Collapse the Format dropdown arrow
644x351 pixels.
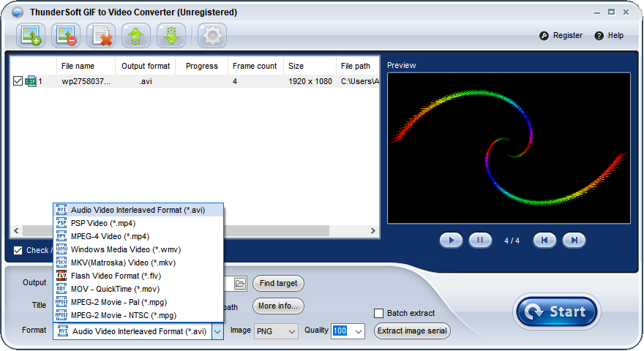tap(217, 331)
